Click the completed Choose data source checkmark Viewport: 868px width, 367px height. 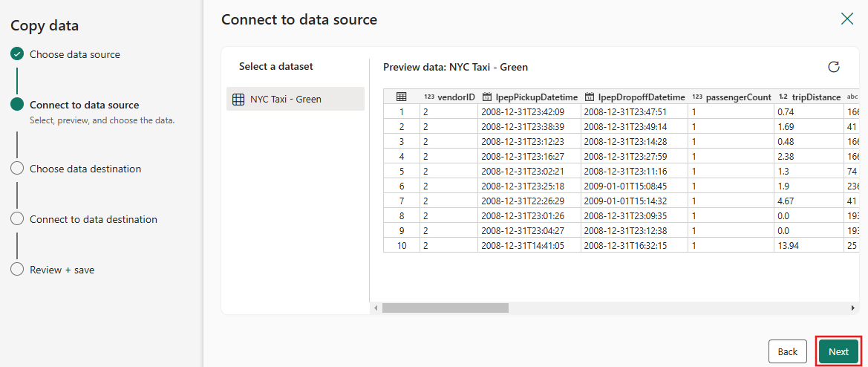click(x=17, y=54)
